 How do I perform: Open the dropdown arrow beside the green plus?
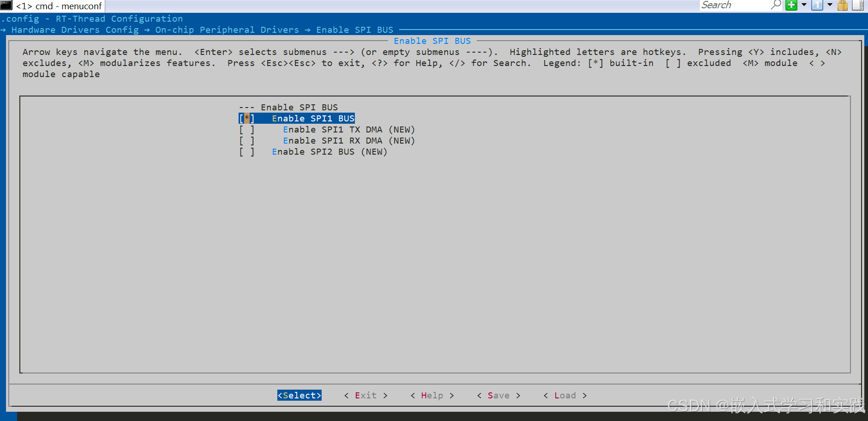[x=804, y=5]
